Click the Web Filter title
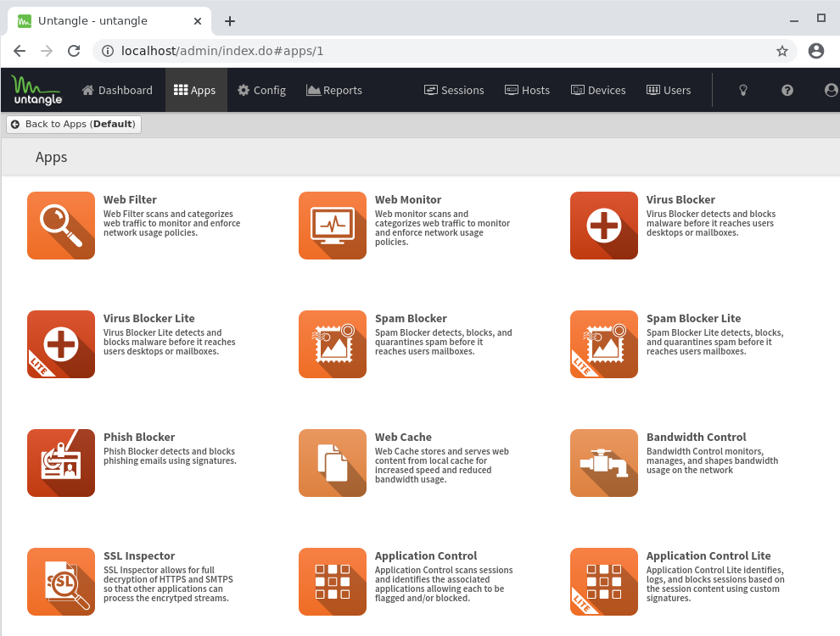The width and height of the screenshot is (840, 636). click(x=130, y=199)
